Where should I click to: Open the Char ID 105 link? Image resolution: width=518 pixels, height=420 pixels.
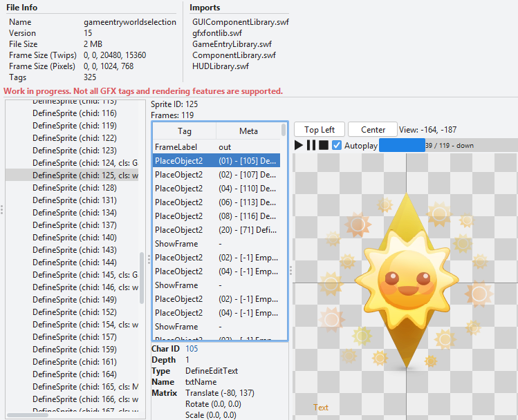pos(192,349)
